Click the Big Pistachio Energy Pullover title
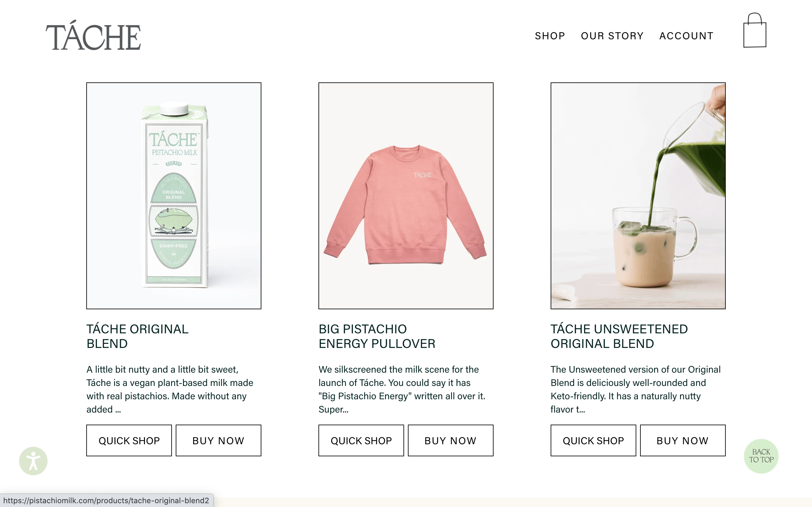 pyautogui.click(x=377, y=336)
